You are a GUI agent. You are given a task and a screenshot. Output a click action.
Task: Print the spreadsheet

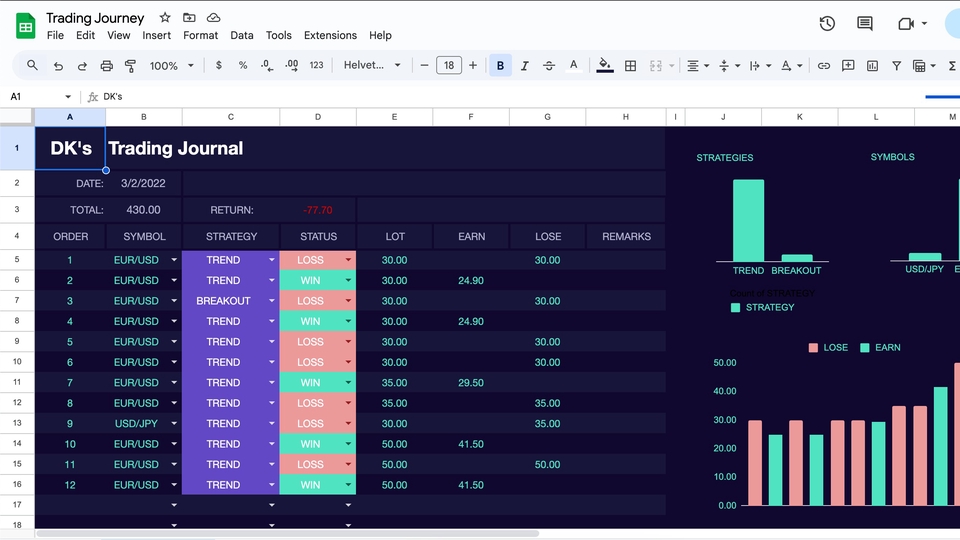pyautogui.click(x=107, y=66)
